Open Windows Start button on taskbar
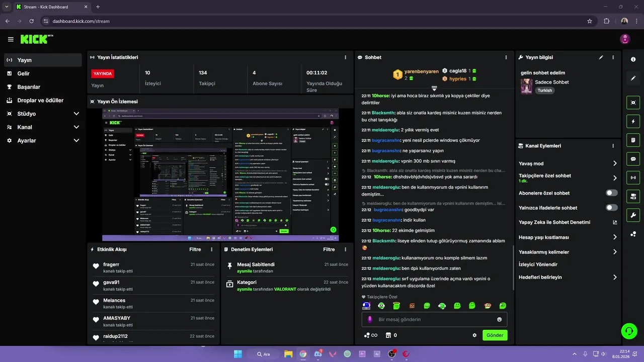This screenshot has width=644, height=362. (x=237, y=354)
